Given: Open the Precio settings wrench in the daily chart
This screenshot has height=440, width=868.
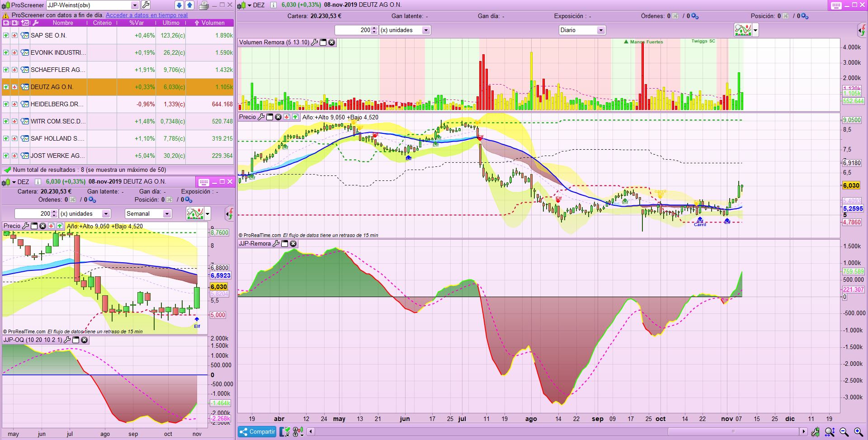Looking at the screenshot, I should (x=261, y=117).
